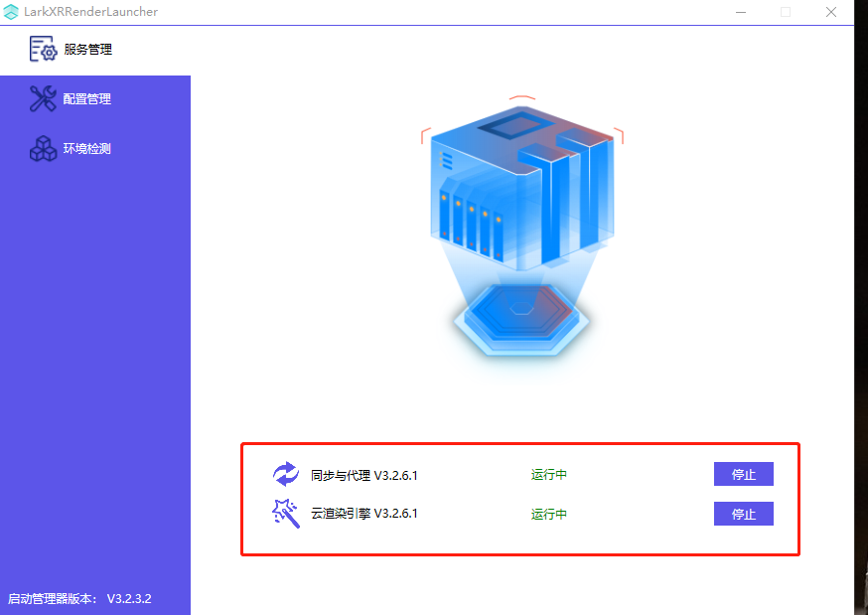This screenshot has height=615, width=868.
Task: Open the 服务管理 service management tab
Action: click(x=95, y=51)
